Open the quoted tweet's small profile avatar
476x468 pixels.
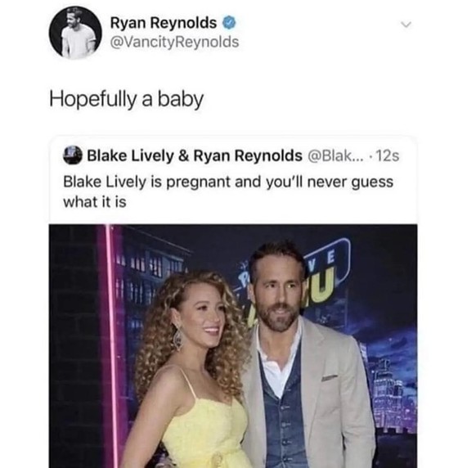click(72, 155)
